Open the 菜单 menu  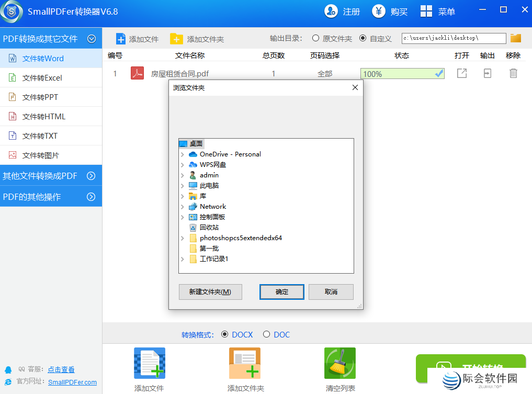coord(438,12)
